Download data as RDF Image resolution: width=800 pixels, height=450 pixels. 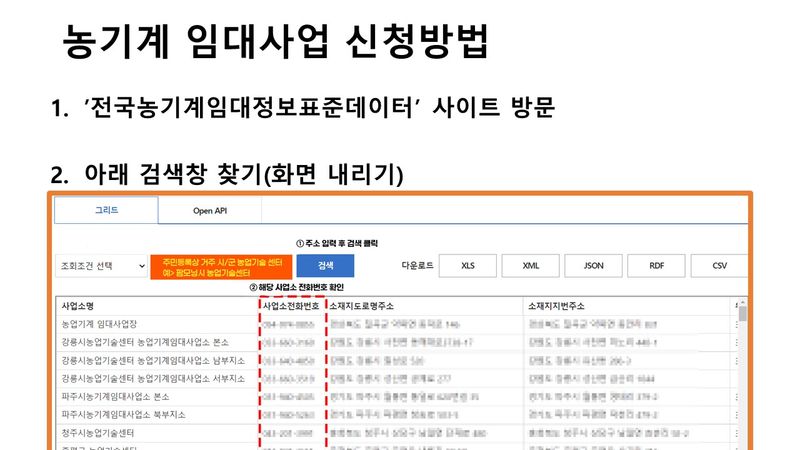point(656,266)
